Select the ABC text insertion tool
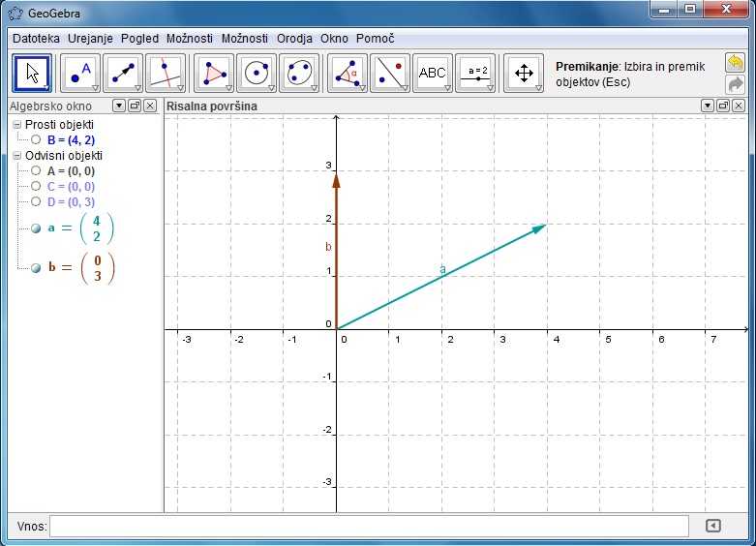Screen dimensions: 756x546 (433, 73)
